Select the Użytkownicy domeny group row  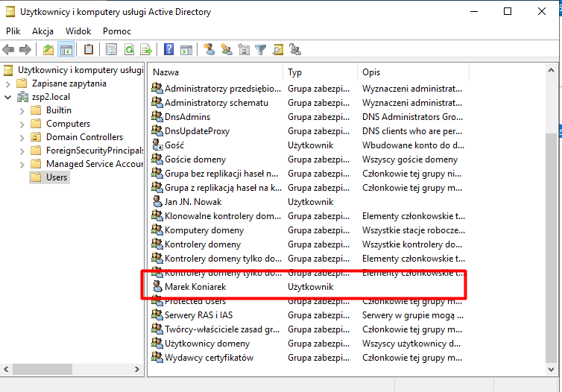pos(309,344)
